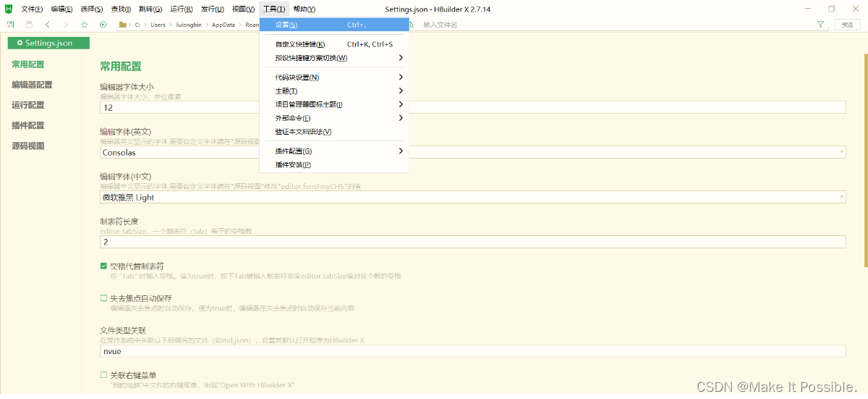
Task: Expand 项目管理器图标主题(I) submenu
Action: [x=334, y=104]
